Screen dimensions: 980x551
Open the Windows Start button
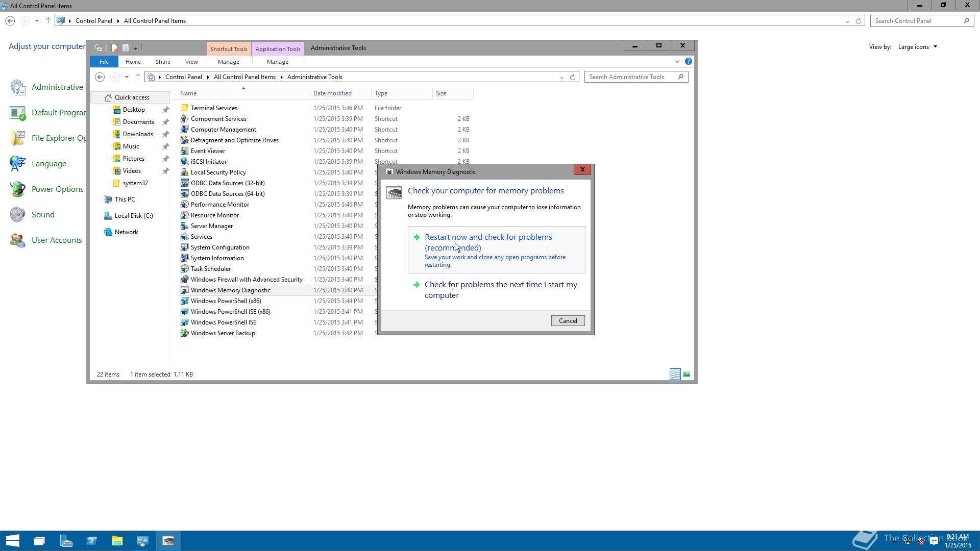13,541
